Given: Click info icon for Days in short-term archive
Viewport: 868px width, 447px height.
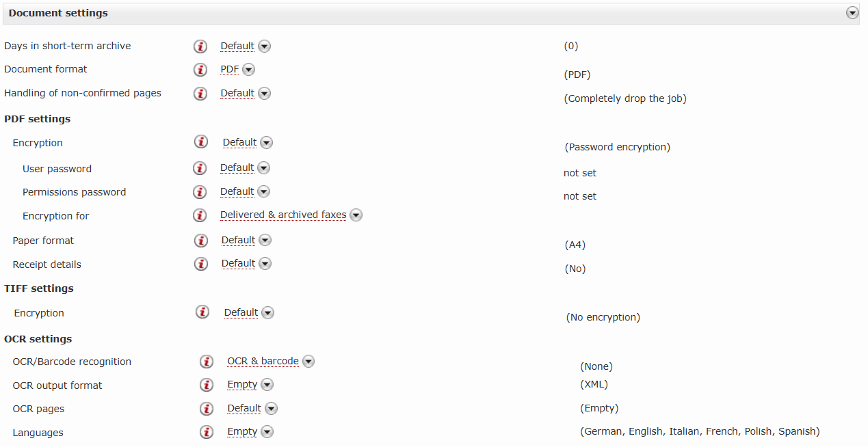Looking at the screenshot, I should (200, 46).
